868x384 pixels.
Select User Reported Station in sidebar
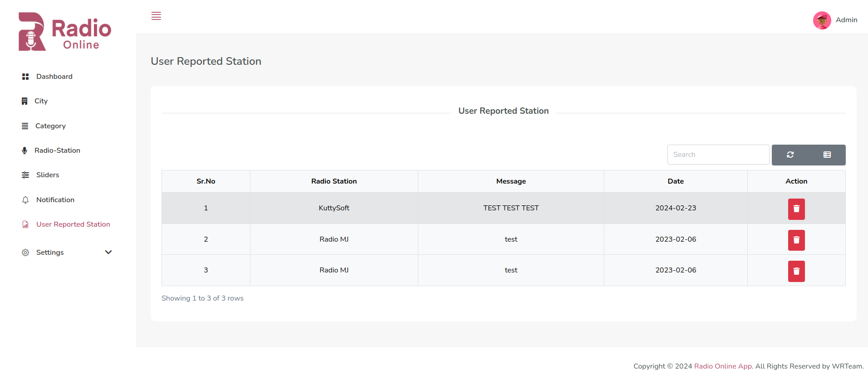tap(73, 224)
